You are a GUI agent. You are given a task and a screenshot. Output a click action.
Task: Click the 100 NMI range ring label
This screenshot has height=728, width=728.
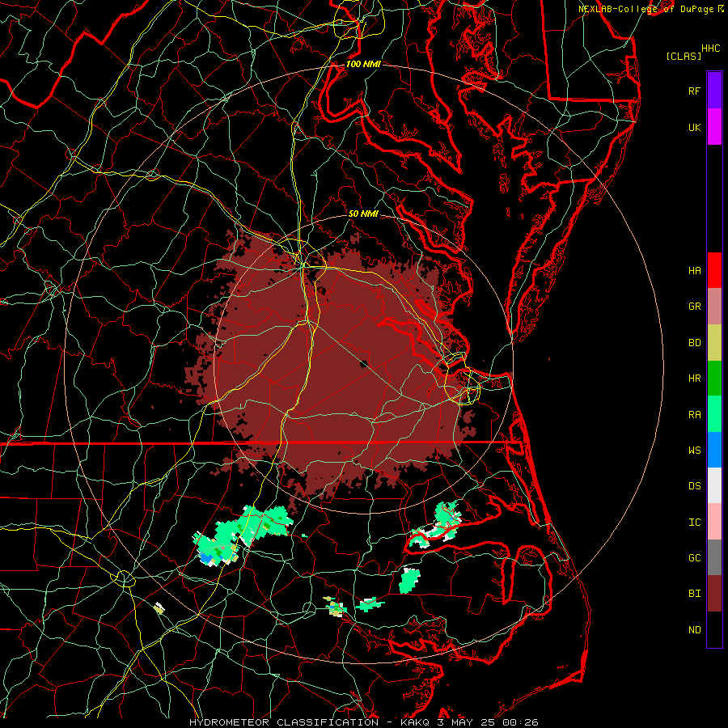pos(363,64)
